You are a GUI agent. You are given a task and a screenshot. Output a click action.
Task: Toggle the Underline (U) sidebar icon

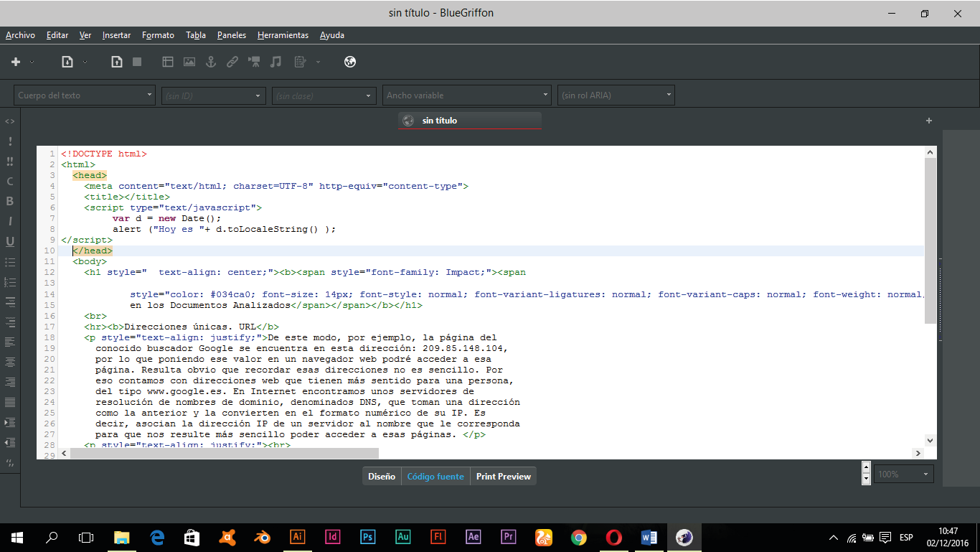tap(10, 241)
